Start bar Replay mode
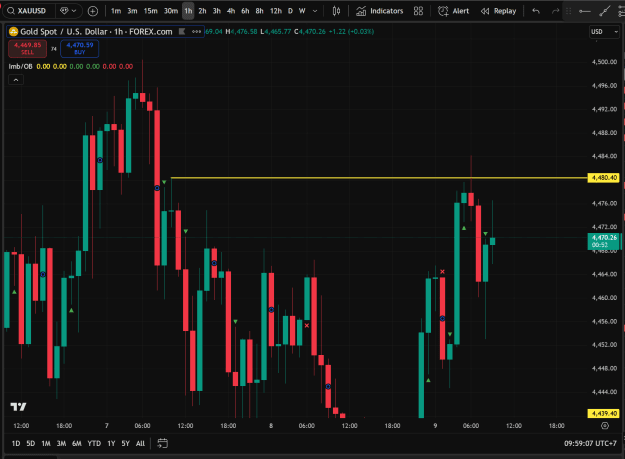 (x=499, y=11)
